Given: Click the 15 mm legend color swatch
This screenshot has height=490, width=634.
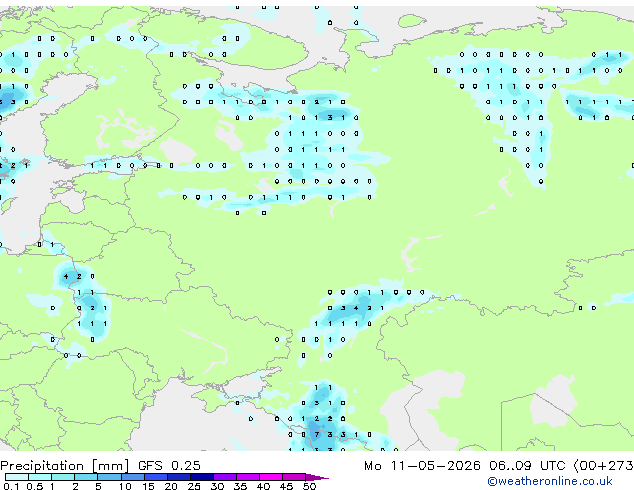Looking at the screenshot, I should (x=156, y=477).
